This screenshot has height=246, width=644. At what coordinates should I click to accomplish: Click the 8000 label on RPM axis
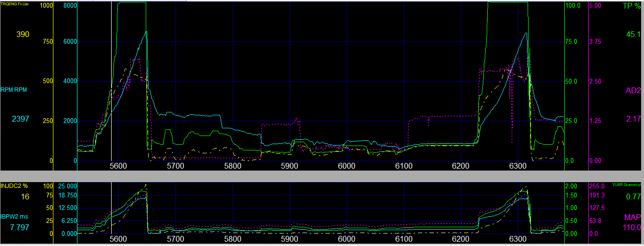tap(70, 6)
